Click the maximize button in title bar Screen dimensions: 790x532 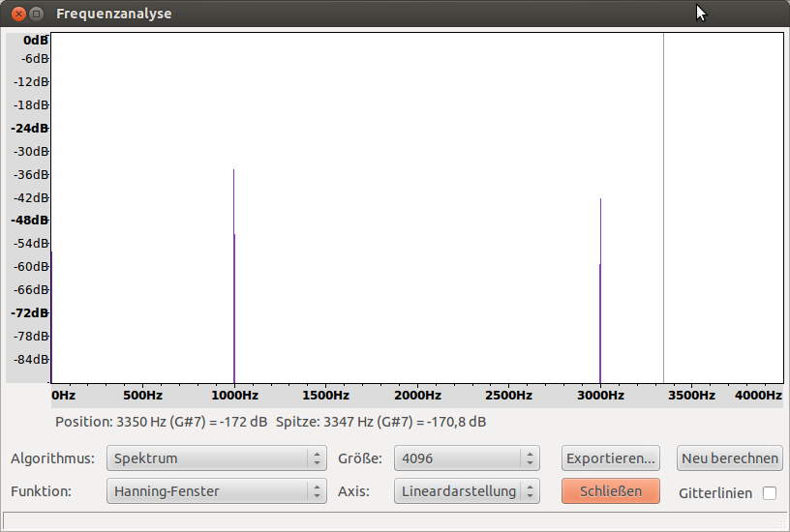(x=36, y=14)
